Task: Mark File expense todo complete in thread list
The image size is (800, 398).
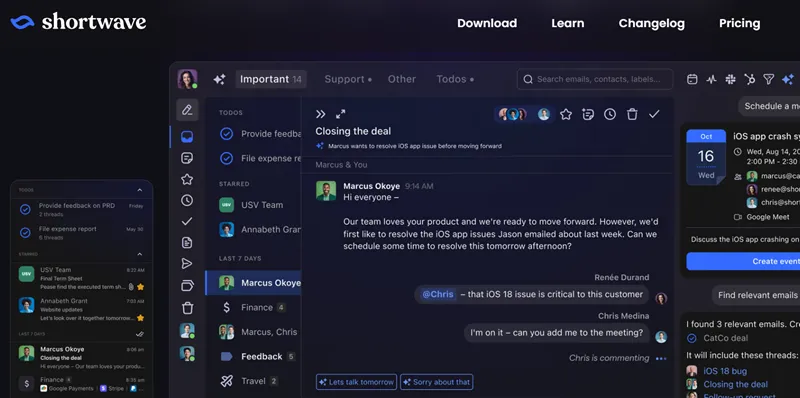Action: [227, 159]
